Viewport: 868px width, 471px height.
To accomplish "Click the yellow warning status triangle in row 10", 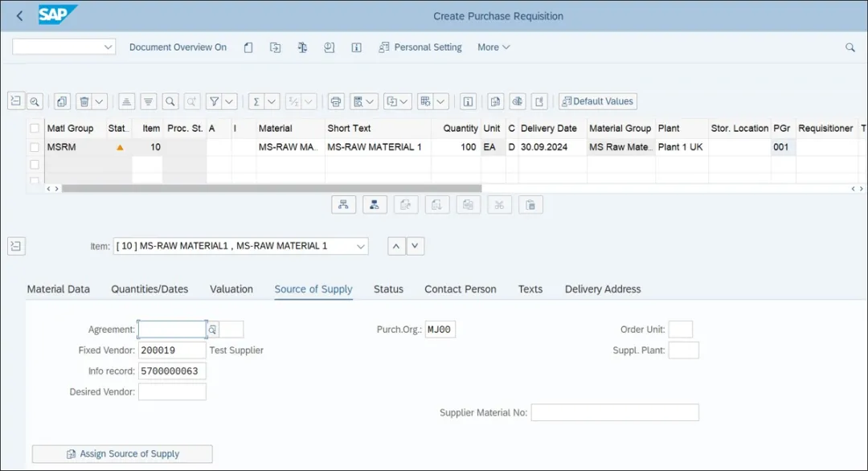I will coord(120,148).
